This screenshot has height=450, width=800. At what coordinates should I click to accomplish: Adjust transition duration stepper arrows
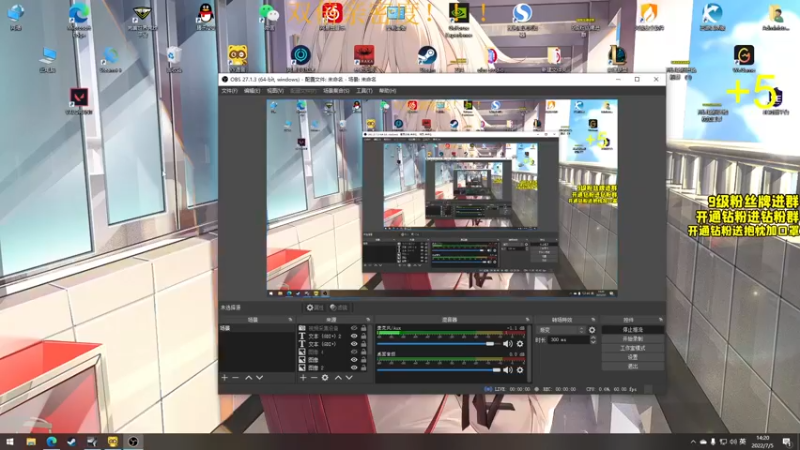tap(593, 340)
